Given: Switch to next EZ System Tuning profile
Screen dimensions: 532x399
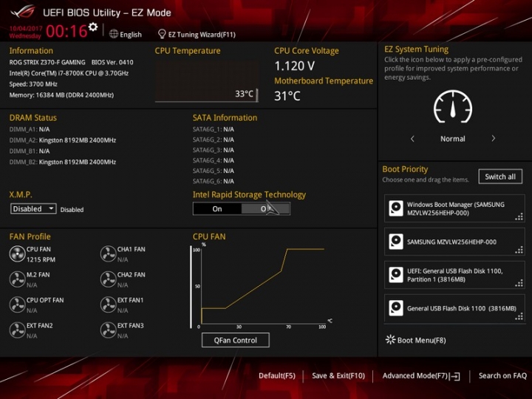Looking at the screenshot, I should [494, 138].
